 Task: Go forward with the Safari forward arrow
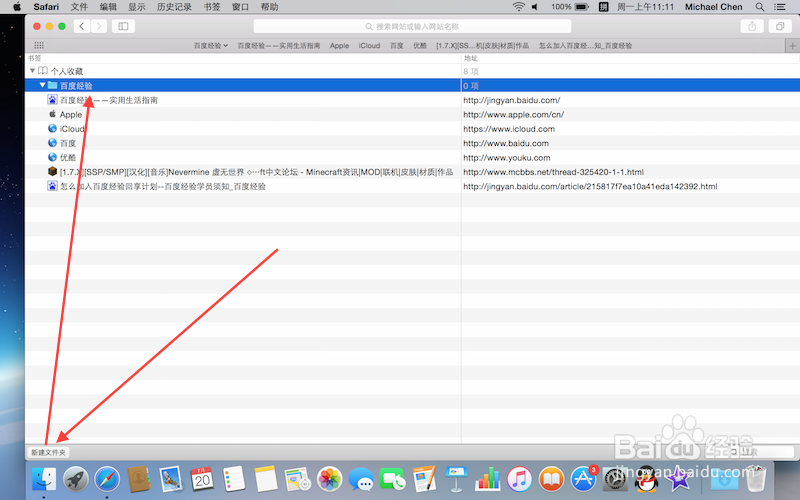(99, 26)
